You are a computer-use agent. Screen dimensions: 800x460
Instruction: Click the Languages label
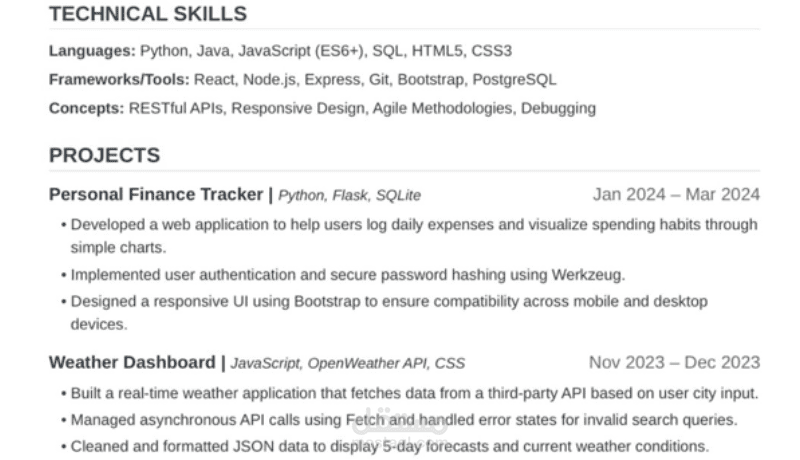[92, 51]
